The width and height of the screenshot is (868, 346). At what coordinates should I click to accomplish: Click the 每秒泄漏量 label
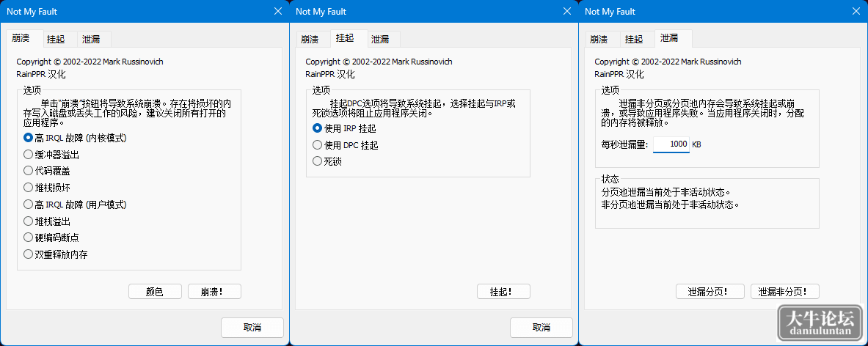624,145
